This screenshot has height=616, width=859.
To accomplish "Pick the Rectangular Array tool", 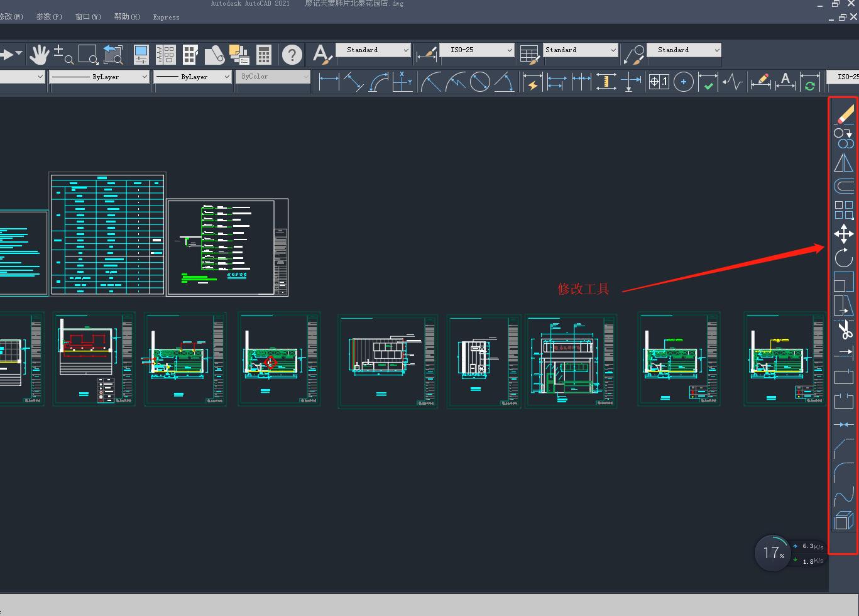I will 843,210.
